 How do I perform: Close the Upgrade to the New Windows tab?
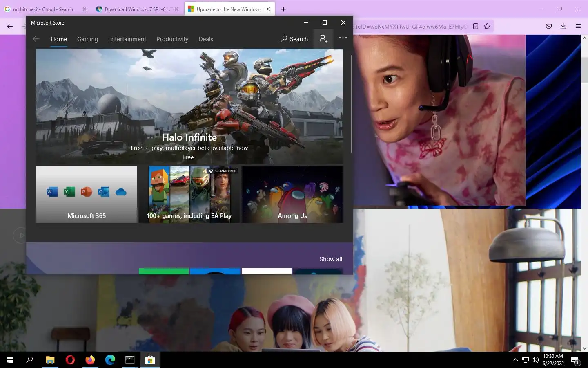268,9
